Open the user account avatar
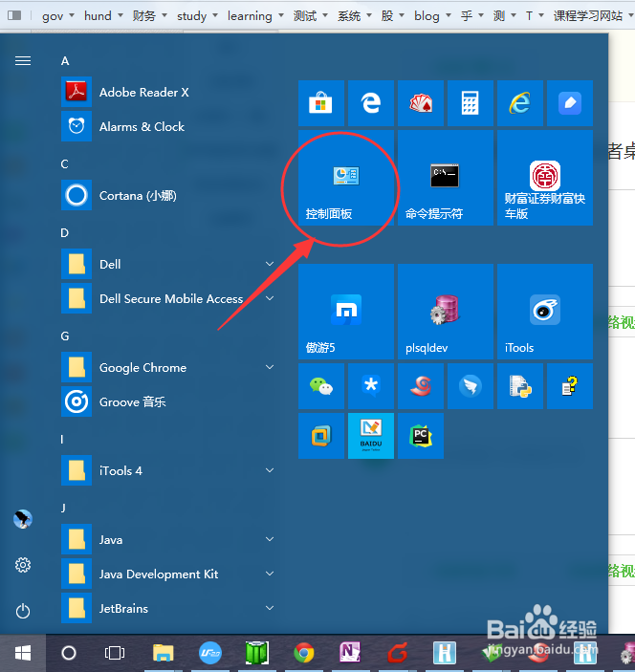The image size is (635, 672). [x=23, y=519]
